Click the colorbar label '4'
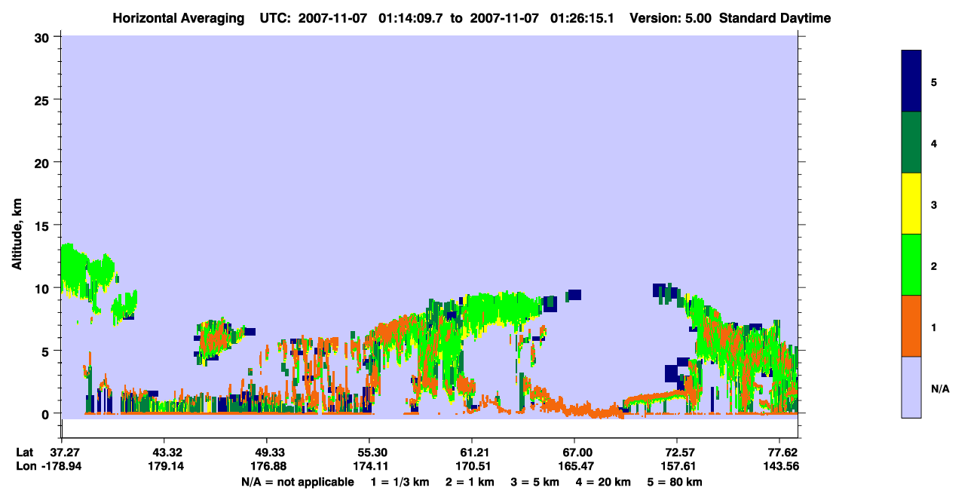Image resolution: width=980 pixels, height=503 pixels. pyautogui.click(x=934, y=143)
